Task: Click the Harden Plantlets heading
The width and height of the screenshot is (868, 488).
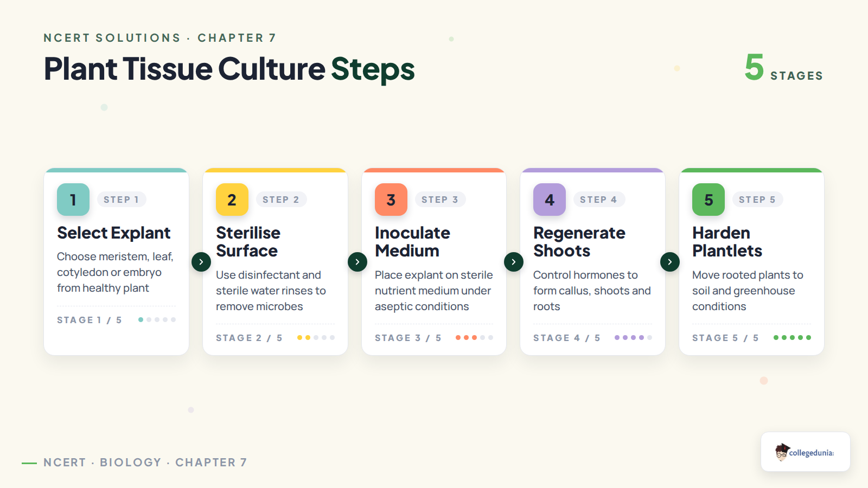Action: point(727,242)
